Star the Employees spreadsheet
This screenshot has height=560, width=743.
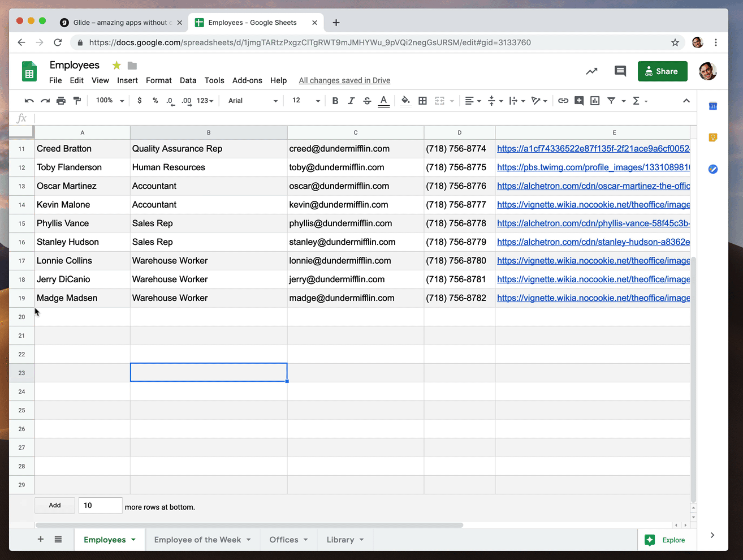[116, 66]
